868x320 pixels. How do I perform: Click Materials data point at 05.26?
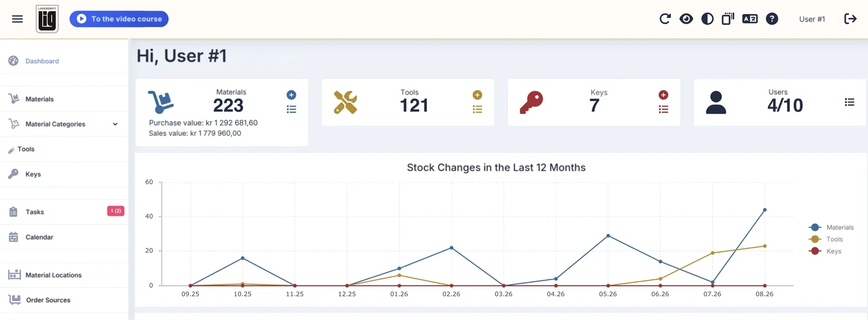[x=608, y=236]
